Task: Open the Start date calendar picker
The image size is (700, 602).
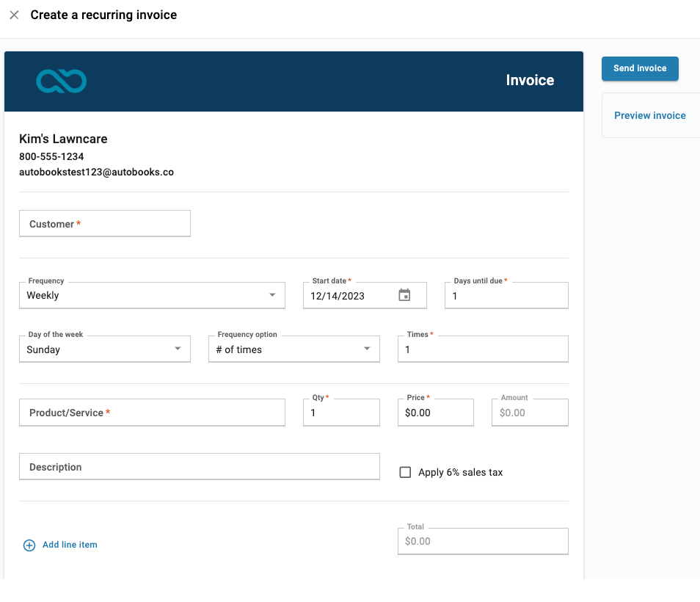Action: [404, 294]
